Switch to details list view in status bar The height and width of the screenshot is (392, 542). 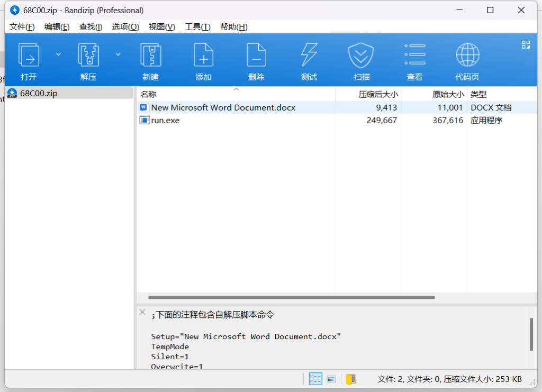pos(315,379)
